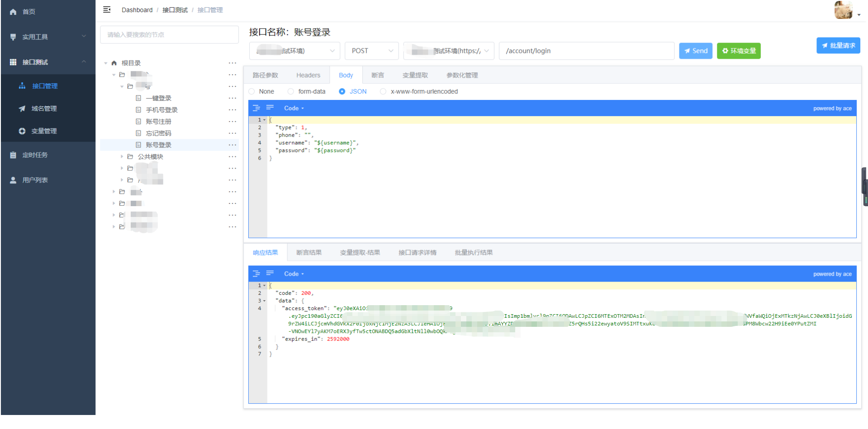This screenshot has height=429, width=868.
Task: Open 用户列表 in sidebar
Action: tap(48, 180)
